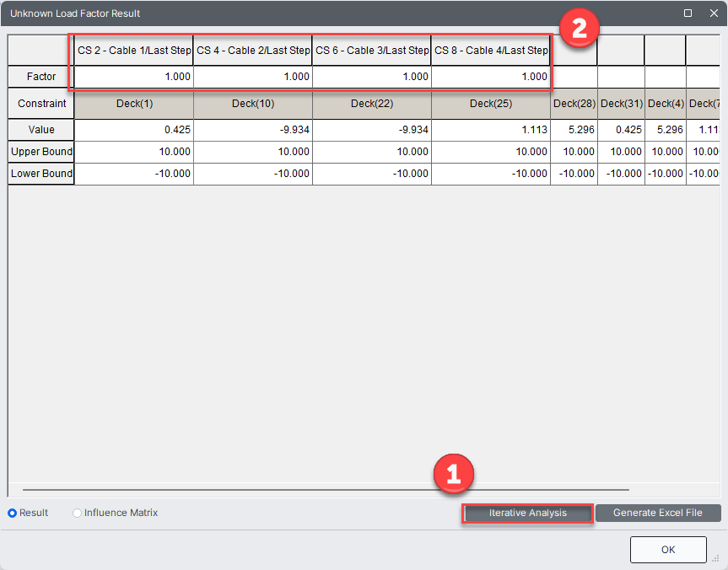The height and width of the screenshot is (570, 728).
Task: Click the Factor cell under CS 8 - Cable 4
Action: click(491, 77)
